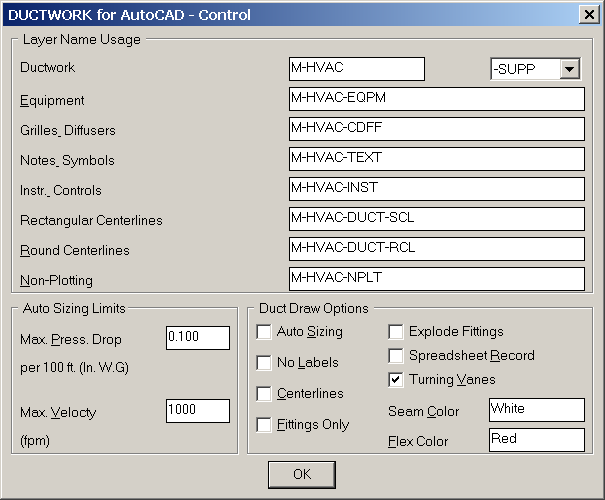Click the Flex Color field Red
The image size is (605, 500).
537,440
